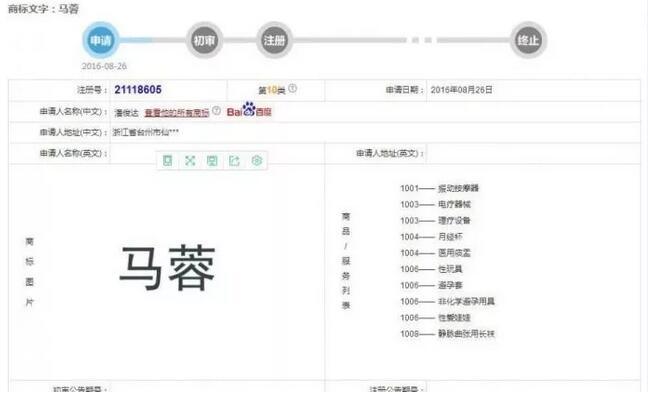Click the first icon in the green image toolbar
Screen dimensions: 648x418
(x=167, y=160)
